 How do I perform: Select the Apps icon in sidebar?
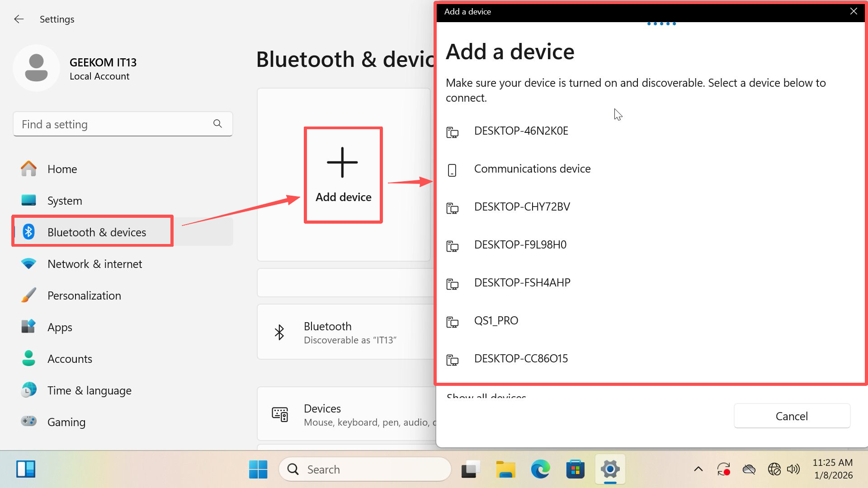(28, 327)
